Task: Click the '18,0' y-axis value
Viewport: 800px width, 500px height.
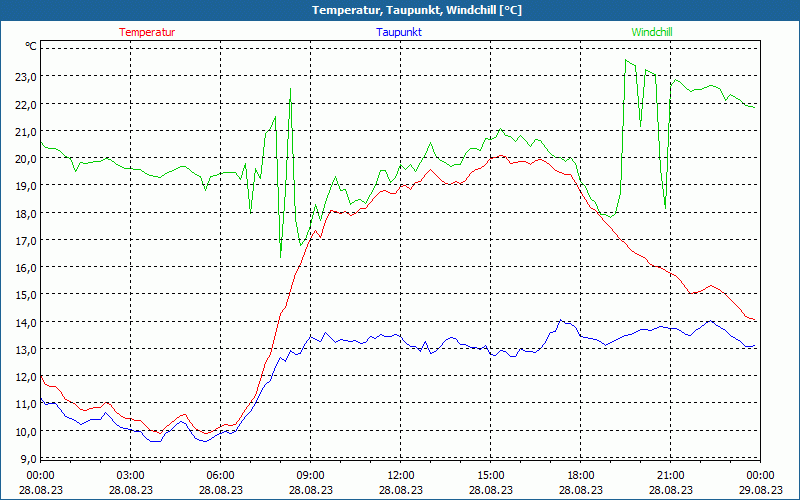Action: pos(26,213)
